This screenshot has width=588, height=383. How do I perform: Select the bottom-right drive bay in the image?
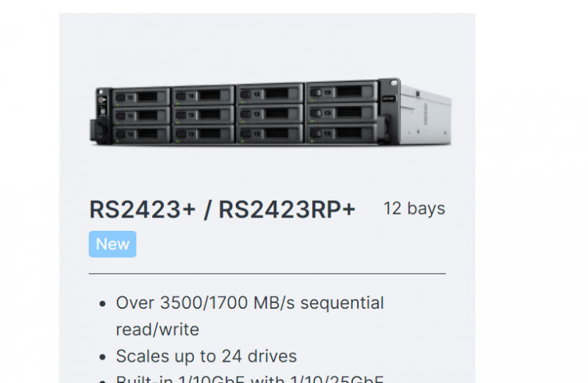click(x=342, y=133)
